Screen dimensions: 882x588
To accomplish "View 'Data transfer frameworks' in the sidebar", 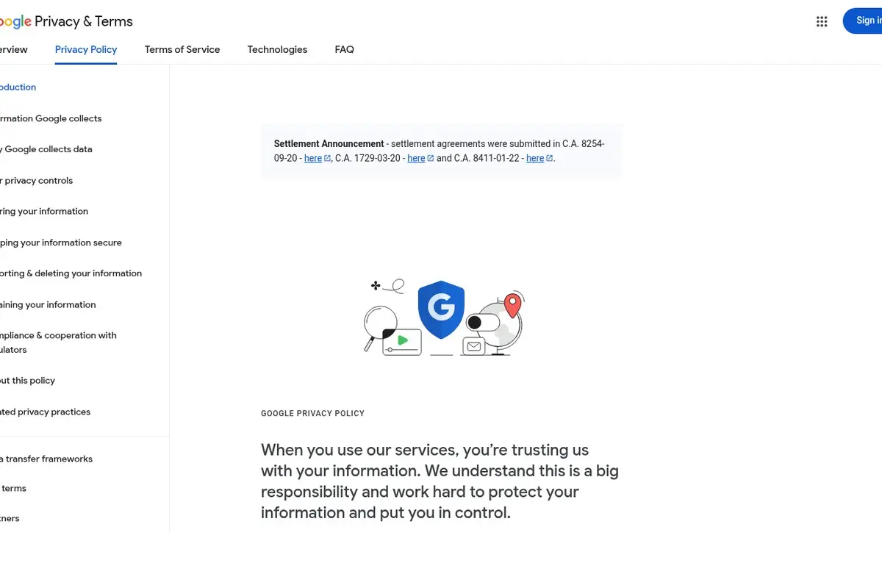I will pyautogui.click(x=46, y=459).
